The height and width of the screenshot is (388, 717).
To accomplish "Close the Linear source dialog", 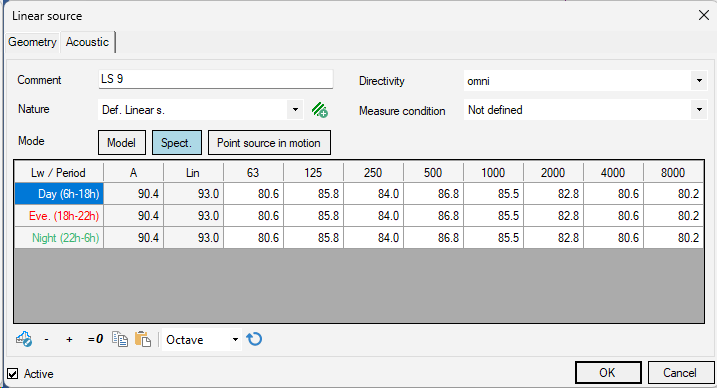I will click(704, 16).
